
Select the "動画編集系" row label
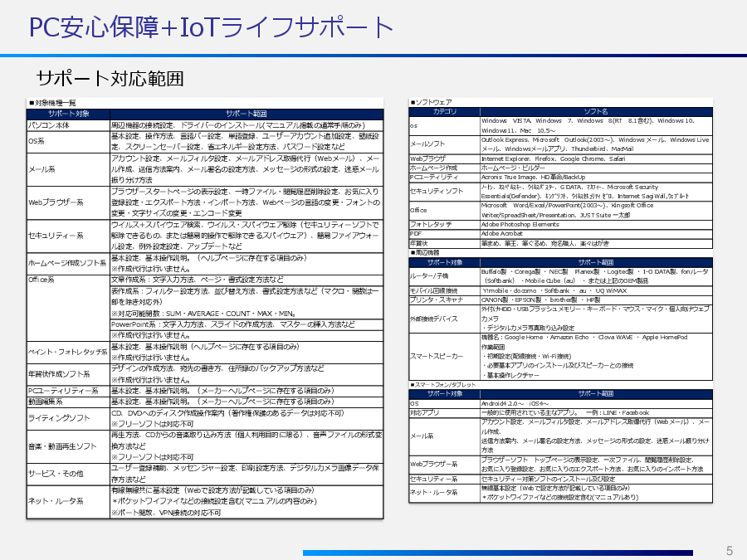click(46, 402)
